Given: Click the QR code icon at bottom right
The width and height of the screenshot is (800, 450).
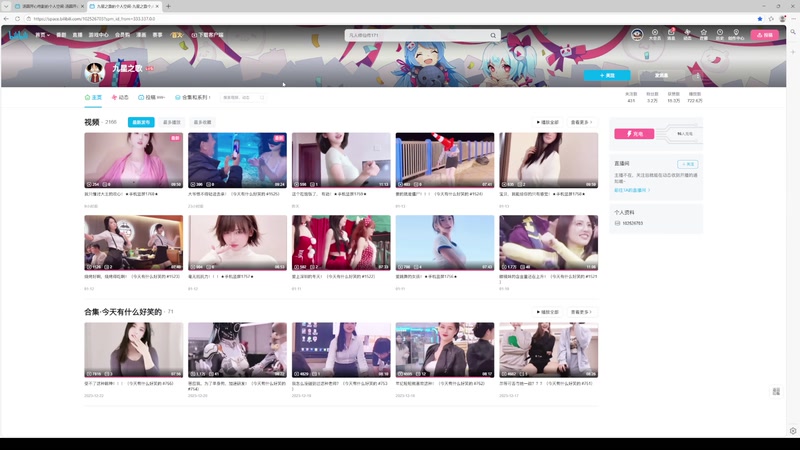Looking at the screenshot, I should pyautogui.click(x=777, y=392).
